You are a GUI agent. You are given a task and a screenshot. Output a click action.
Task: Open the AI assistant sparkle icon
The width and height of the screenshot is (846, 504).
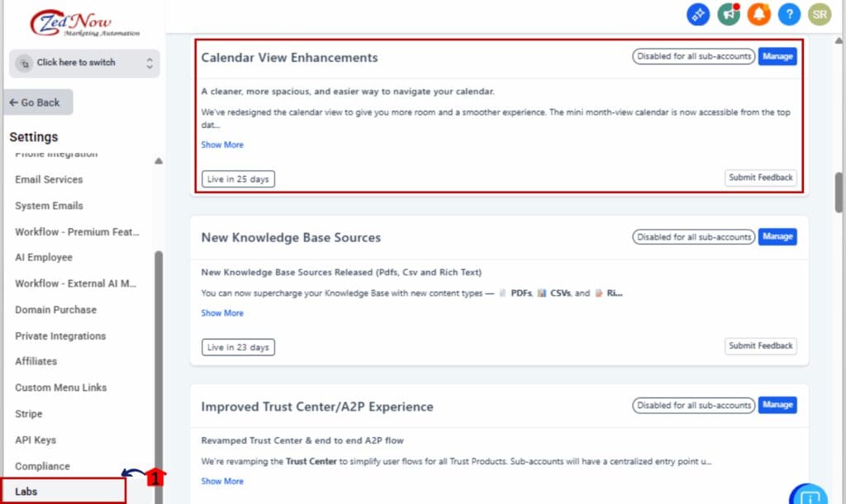point(698,14)
